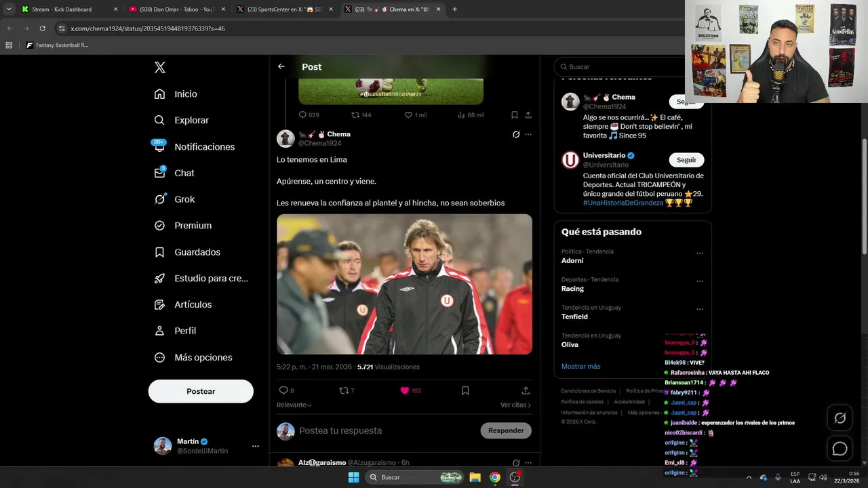Click Grok icon on Chema's post
The width and height of the screenshot is (868, 488).
tap(516, 134)
